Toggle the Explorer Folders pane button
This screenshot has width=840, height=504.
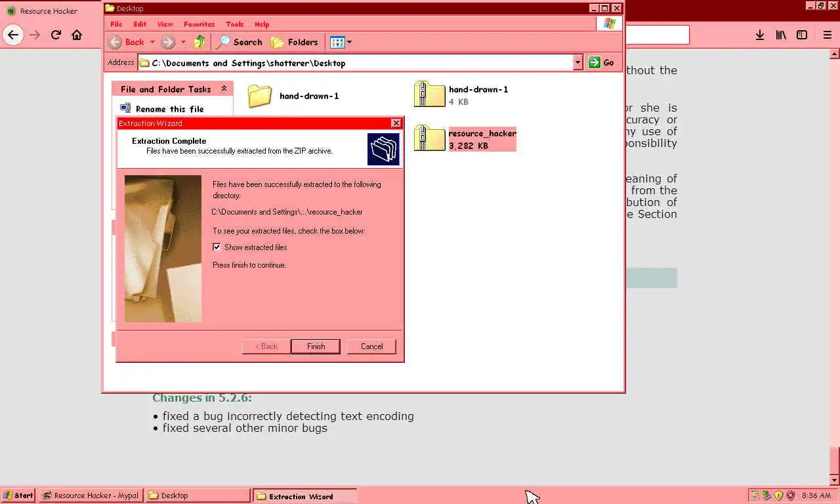295,42
